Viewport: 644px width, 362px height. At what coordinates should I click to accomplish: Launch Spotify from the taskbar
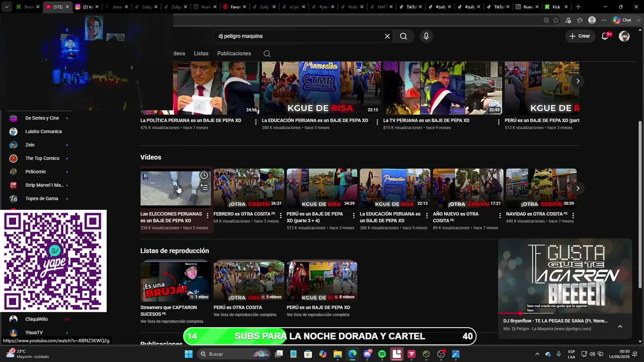click(x=382, y=354)
